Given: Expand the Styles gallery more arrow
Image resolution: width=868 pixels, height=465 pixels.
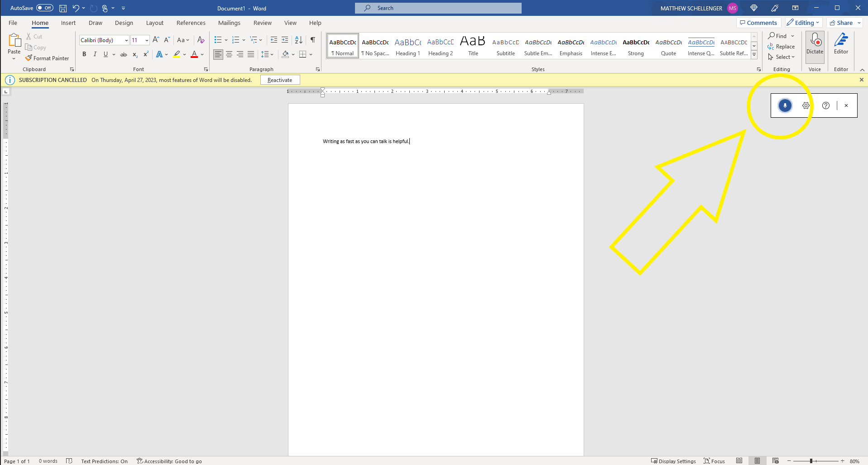Looking at the screenshot, I should pyautogui.click(x=754, y=55).
